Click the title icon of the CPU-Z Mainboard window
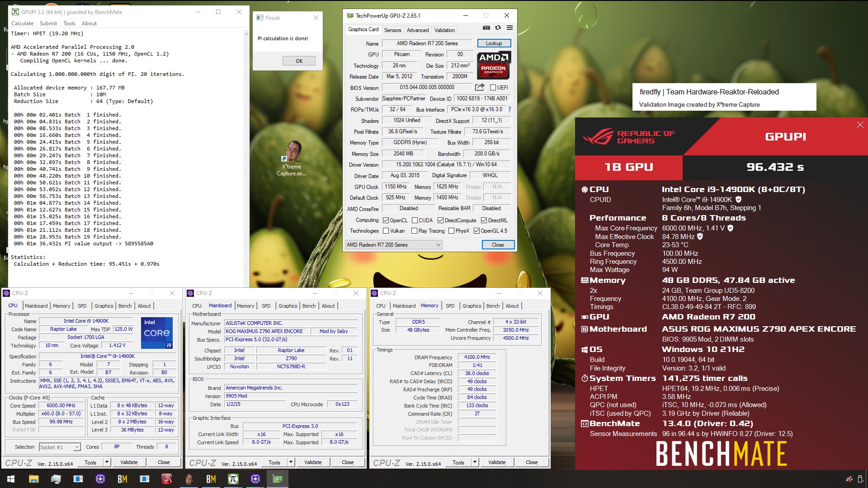868x488 pixels. pos(190,293)
